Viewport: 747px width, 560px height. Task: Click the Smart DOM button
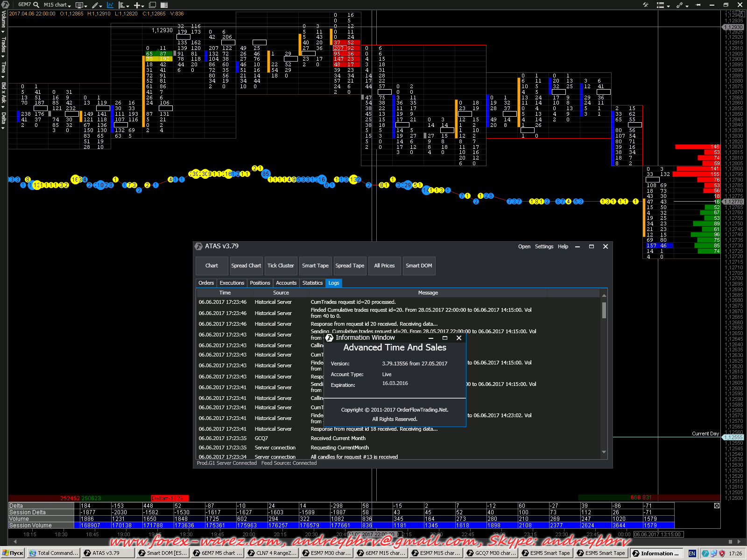click(x=419, y=266)
